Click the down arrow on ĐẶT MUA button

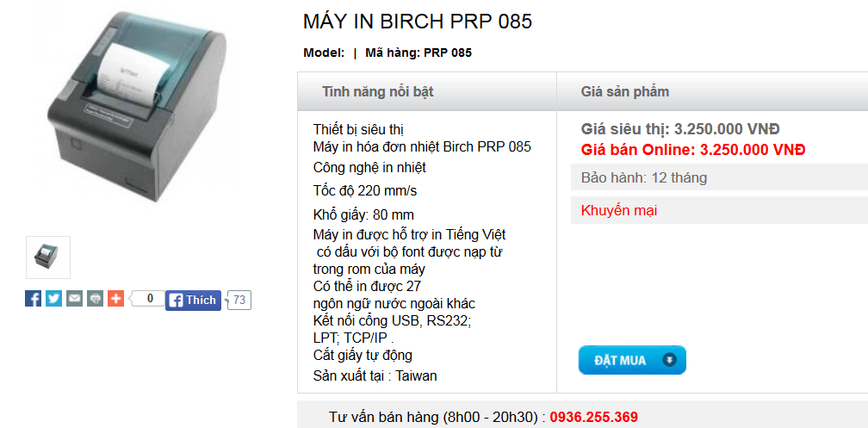(x=667, y=360)
